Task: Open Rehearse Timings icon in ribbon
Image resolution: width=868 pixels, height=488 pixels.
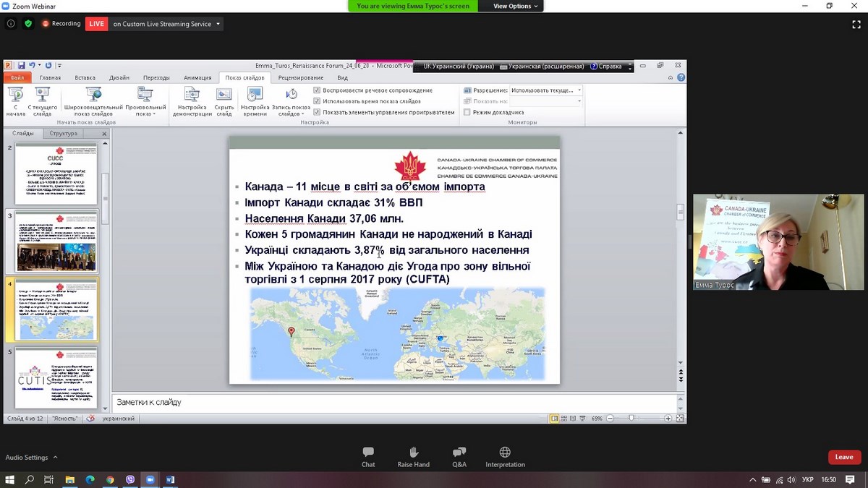Action: (x=255, y=95)
